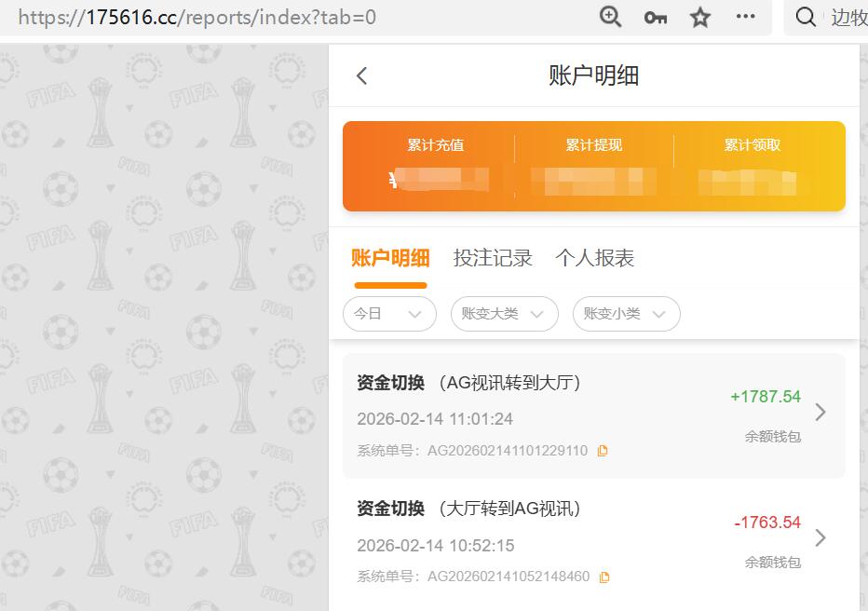Open the 今日 date filter dropdown

coord(389,314)
